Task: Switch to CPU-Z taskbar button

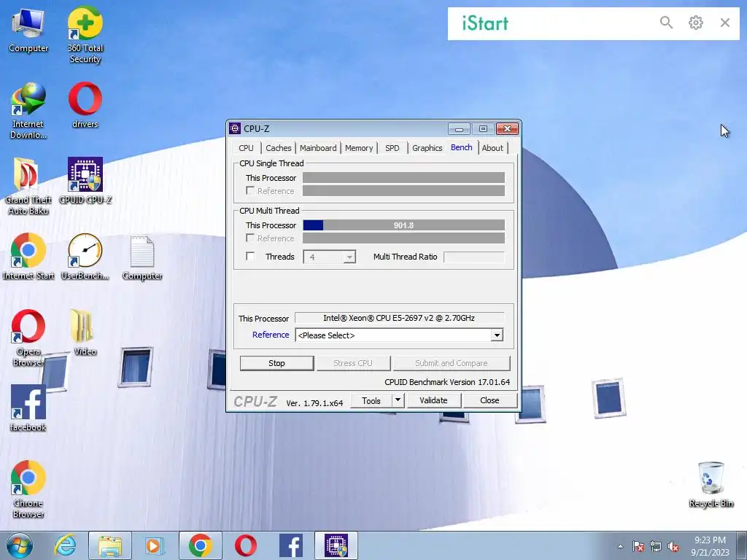Action: click(x=336, y=545)
